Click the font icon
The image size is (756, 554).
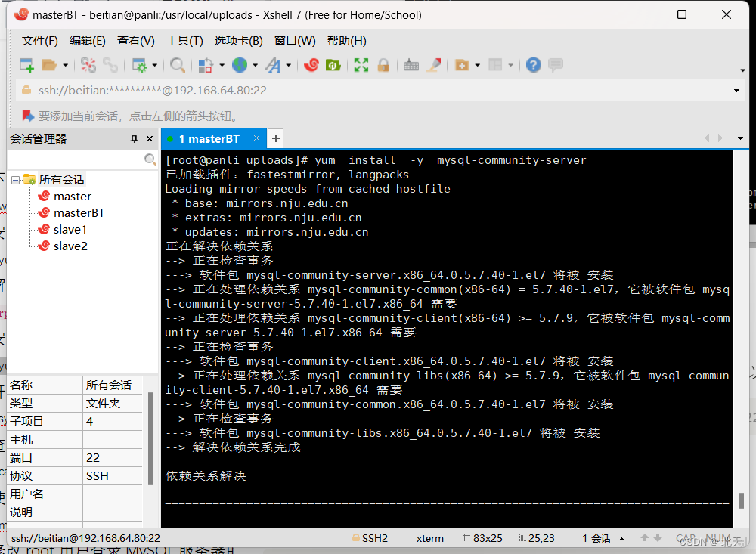[273, 64]
